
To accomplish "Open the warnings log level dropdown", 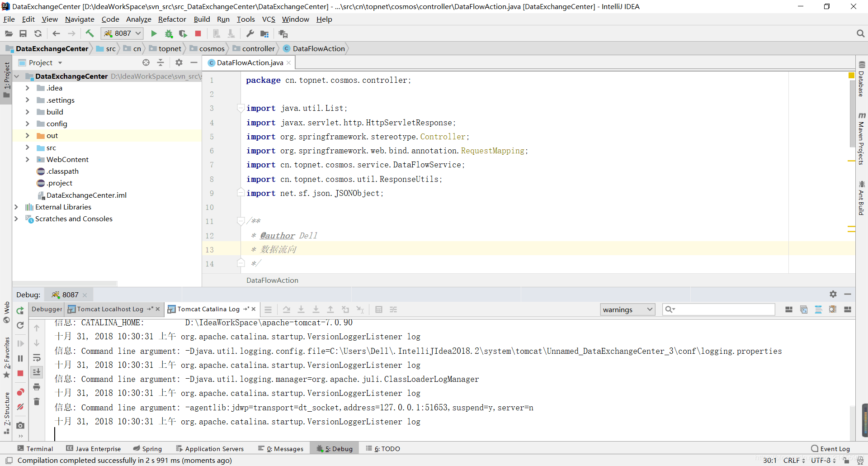I will coord(627,309).
